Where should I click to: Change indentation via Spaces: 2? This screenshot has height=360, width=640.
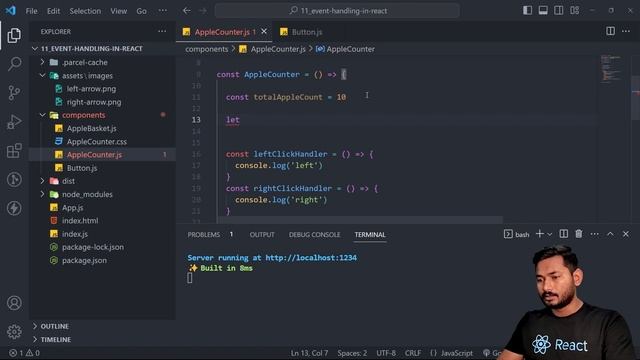click(x=352, y=353)
